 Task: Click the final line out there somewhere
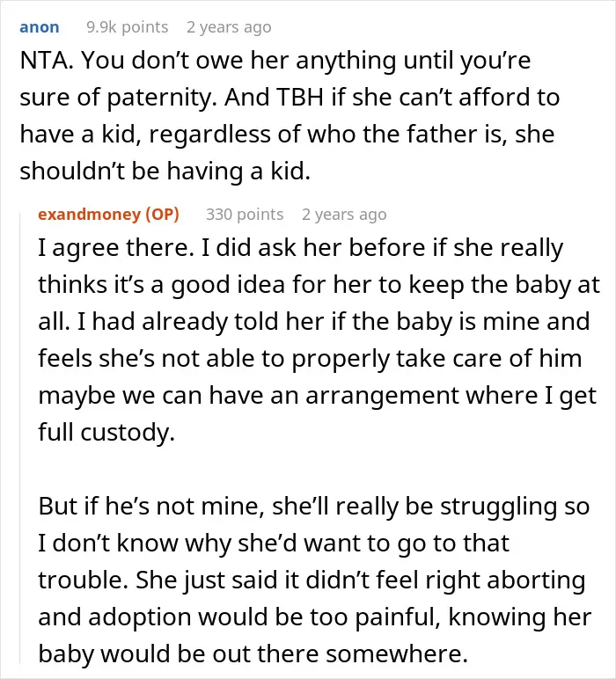(x=253, y=653)
